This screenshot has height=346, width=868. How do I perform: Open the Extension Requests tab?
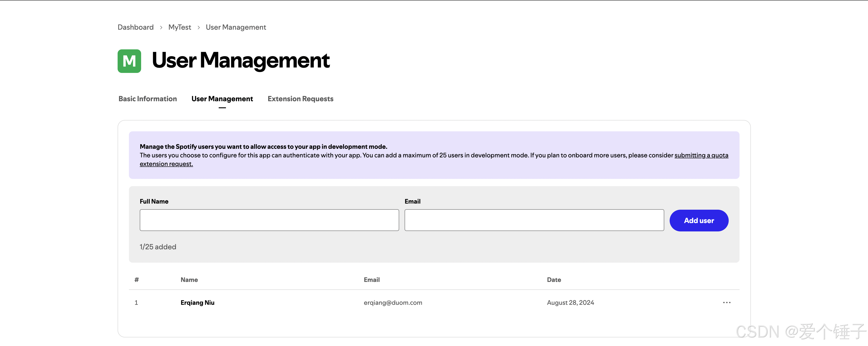pyautogui.click(x=300, y=99)
